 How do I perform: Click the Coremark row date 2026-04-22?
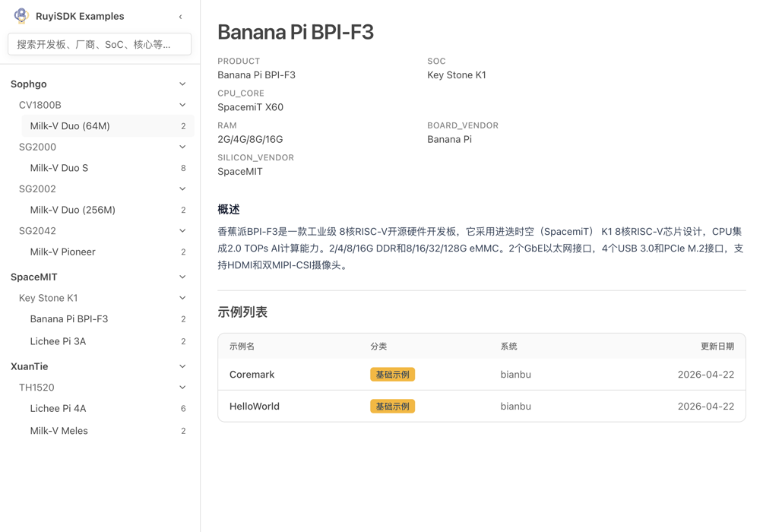click(705, 374)
